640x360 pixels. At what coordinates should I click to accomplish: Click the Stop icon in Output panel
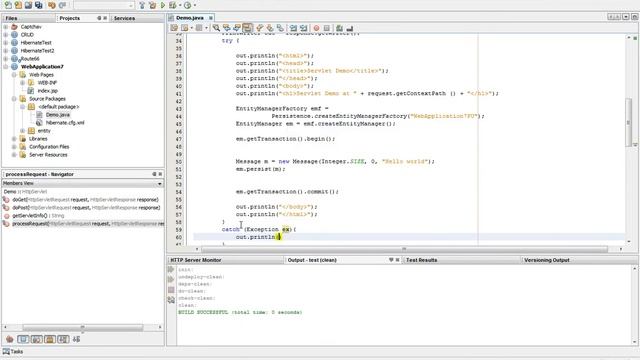(x=171, y=290)
